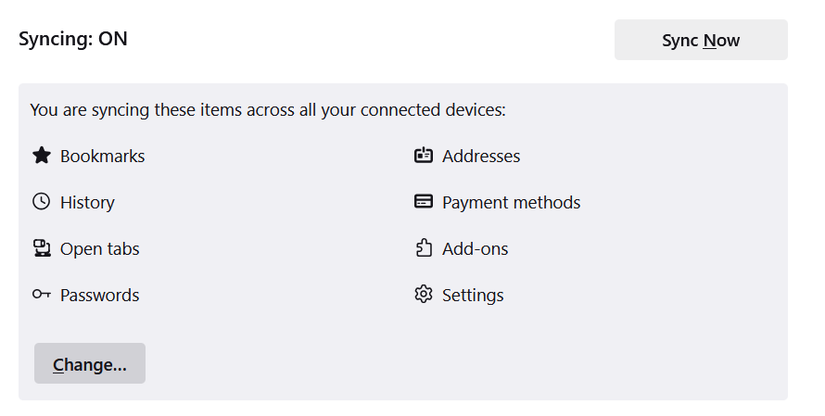Click the synced items description text
Screen dimensions: 825x416
click(x=268, y=110)
